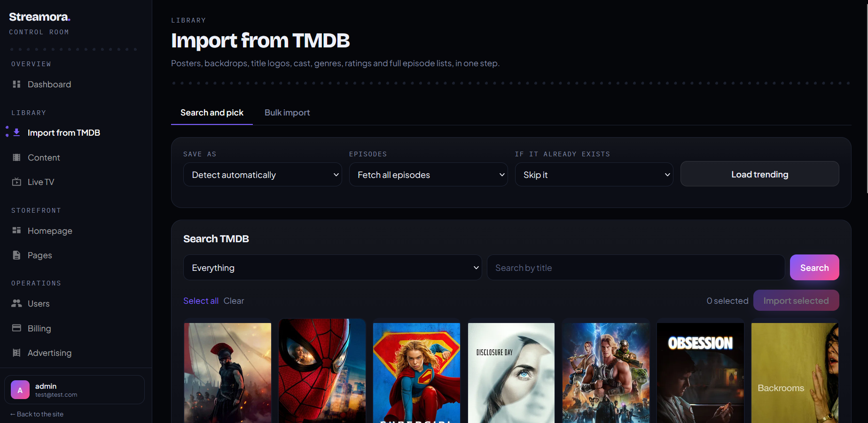
Task: Select the Disclosure Day poster
Action: pyautogui.click(x=511, y=373)
